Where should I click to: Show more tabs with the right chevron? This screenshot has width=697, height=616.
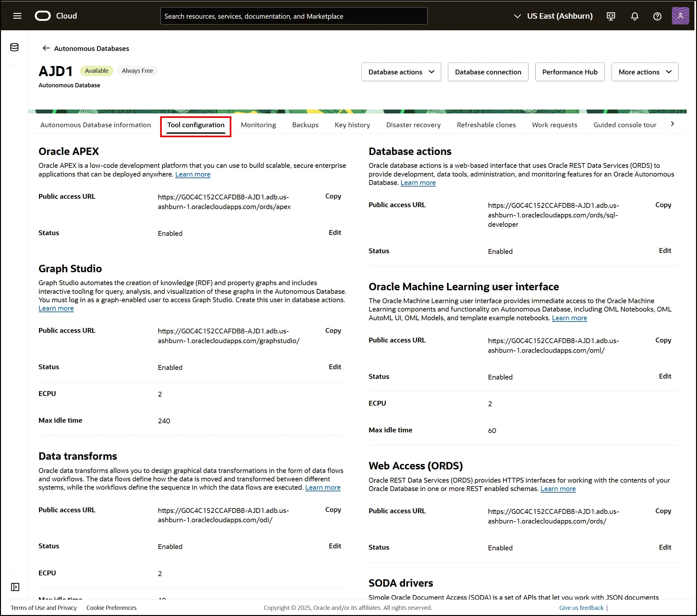pyautogui.click(x=672, y=124)
